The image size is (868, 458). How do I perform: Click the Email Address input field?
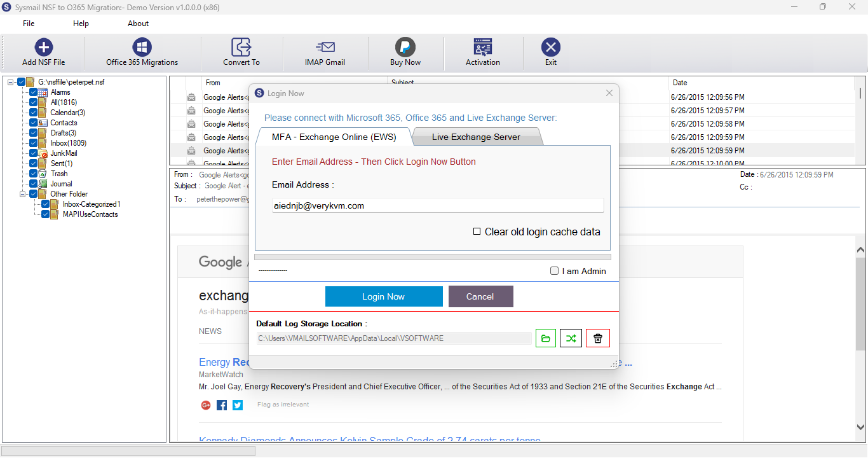[x=438, y=205]
